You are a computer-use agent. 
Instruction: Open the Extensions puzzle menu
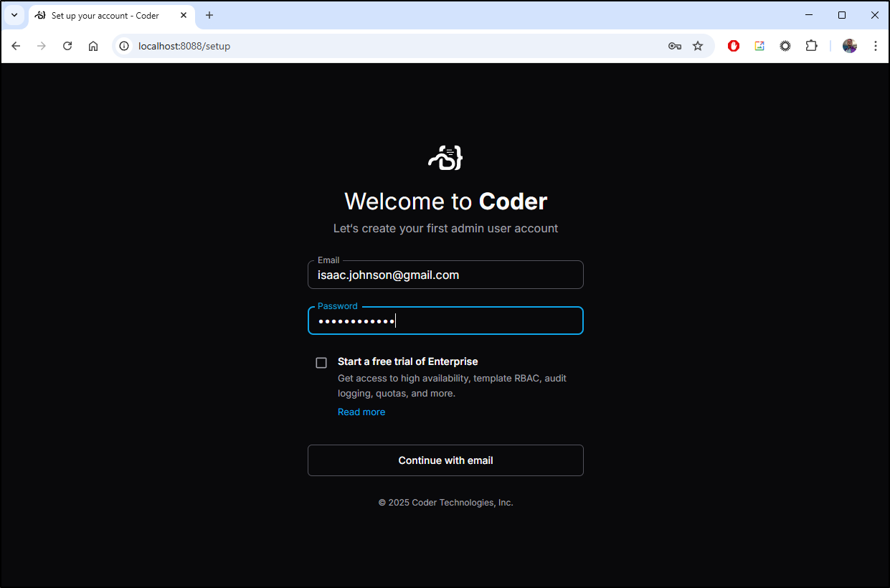click(811, 46)
